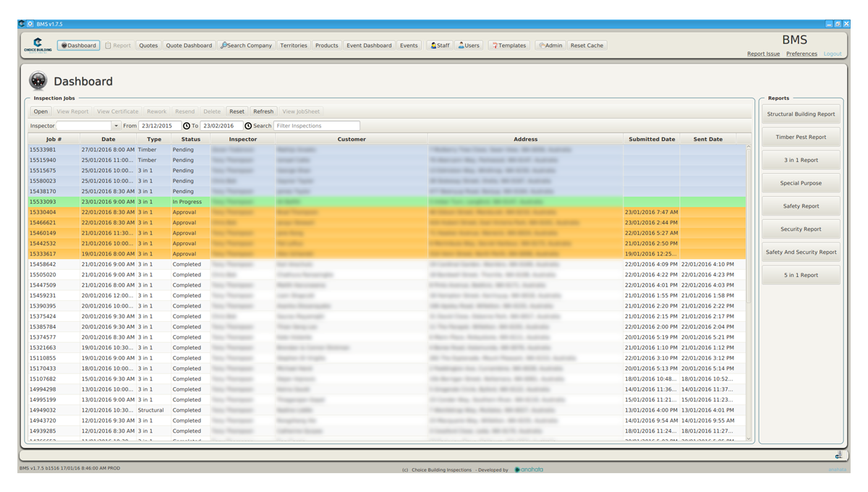Viewport: 868px width, 492px height.
Task: Click the clock icon after the To date
Action: pos(248,126)
